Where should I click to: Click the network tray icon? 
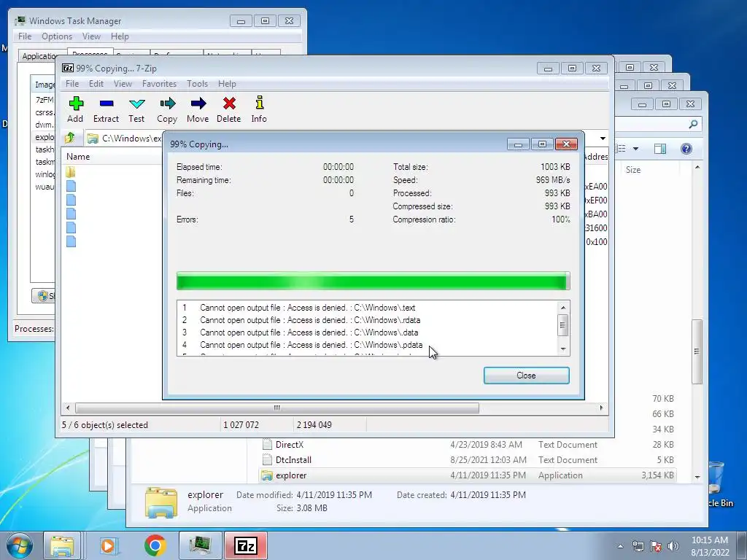pos(638,546)
